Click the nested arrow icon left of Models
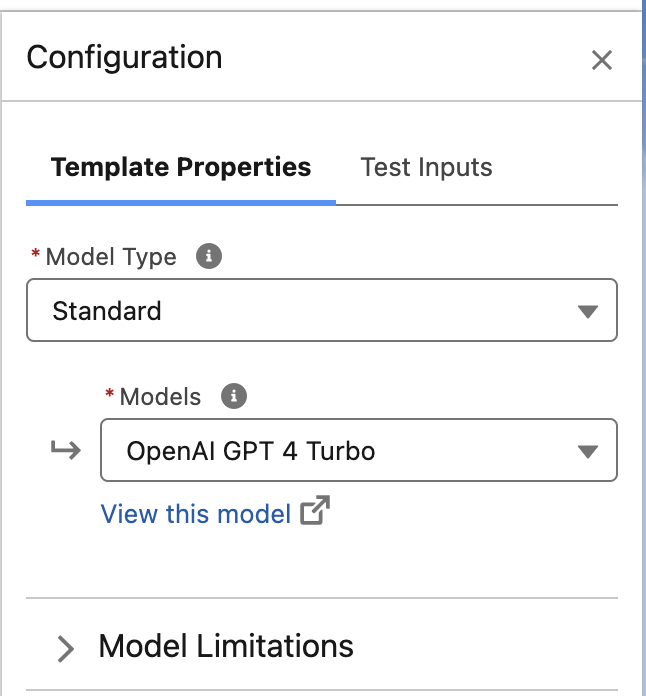The width and height of the screenshot is (646, 696). (x=66, y=451)
